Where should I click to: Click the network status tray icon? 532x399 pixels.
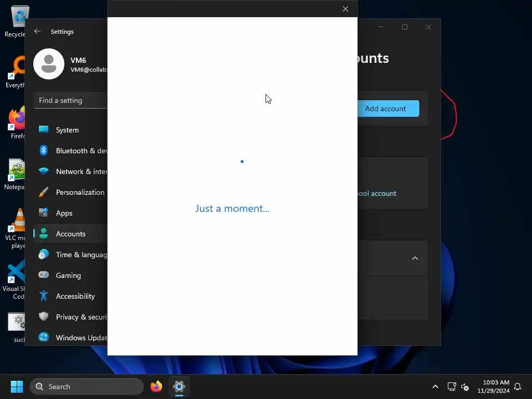click(x=451, y=387)
